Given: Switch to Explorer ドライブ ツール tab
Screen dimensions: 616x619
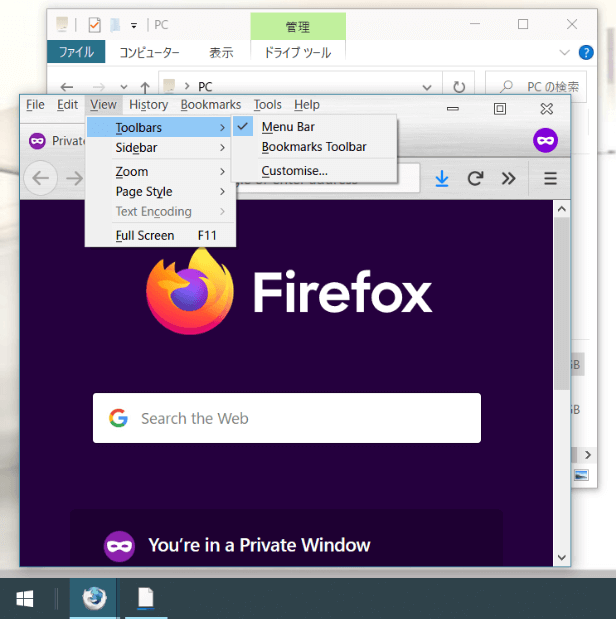Looking at the screenshot, I should click(x=298, y=53).
